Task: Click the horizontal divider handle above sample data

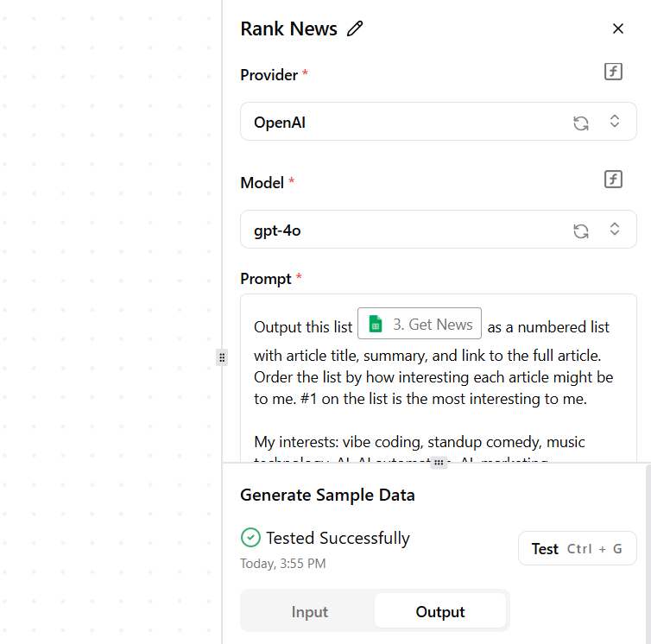Action: click(439, 463)
